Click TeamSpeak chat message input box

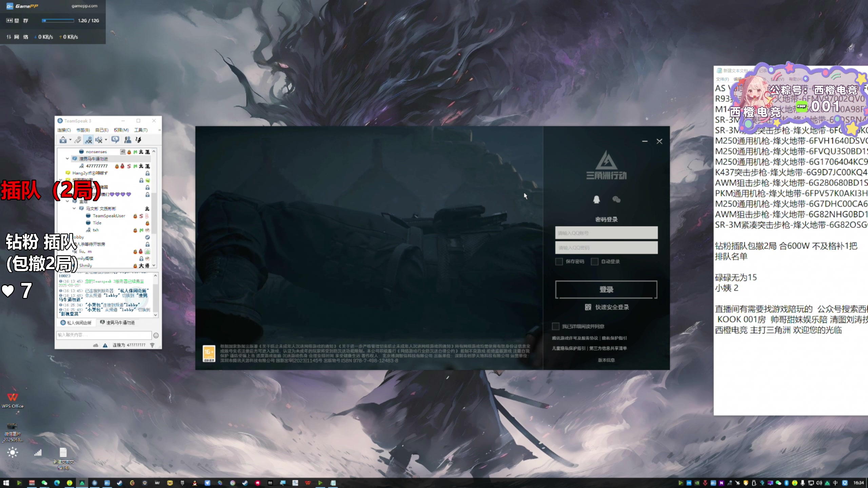[104, 335]
